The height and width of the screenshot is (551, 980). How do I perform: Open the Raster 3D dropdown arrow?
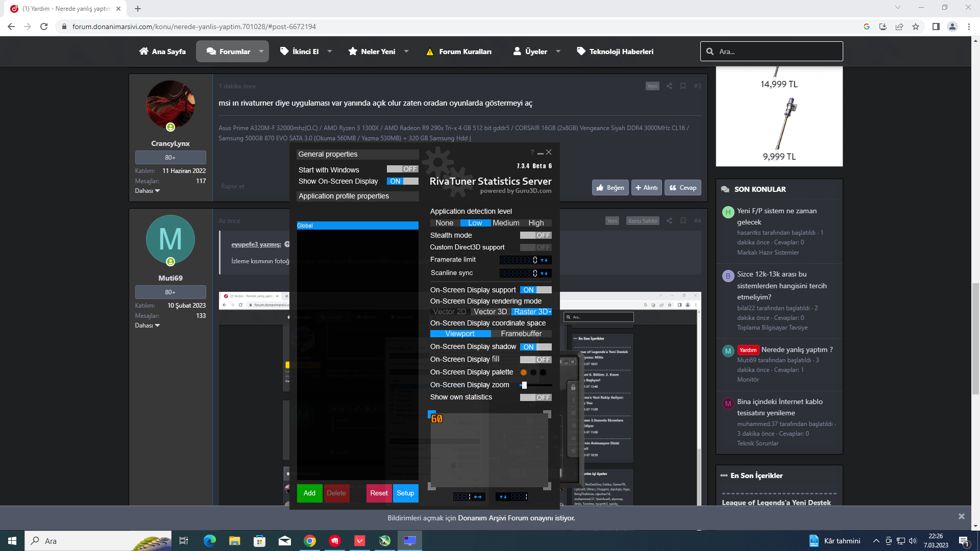550,312
